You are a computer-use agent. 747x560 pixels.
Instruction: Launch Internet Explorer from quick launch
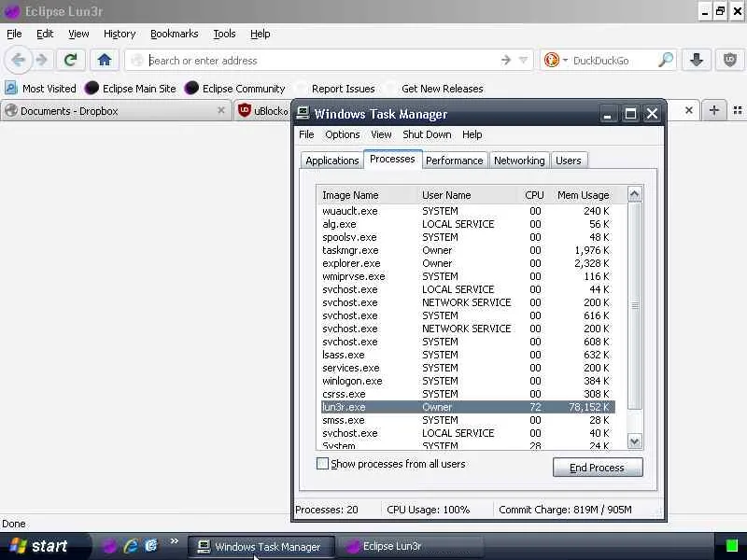click(130, 546)
